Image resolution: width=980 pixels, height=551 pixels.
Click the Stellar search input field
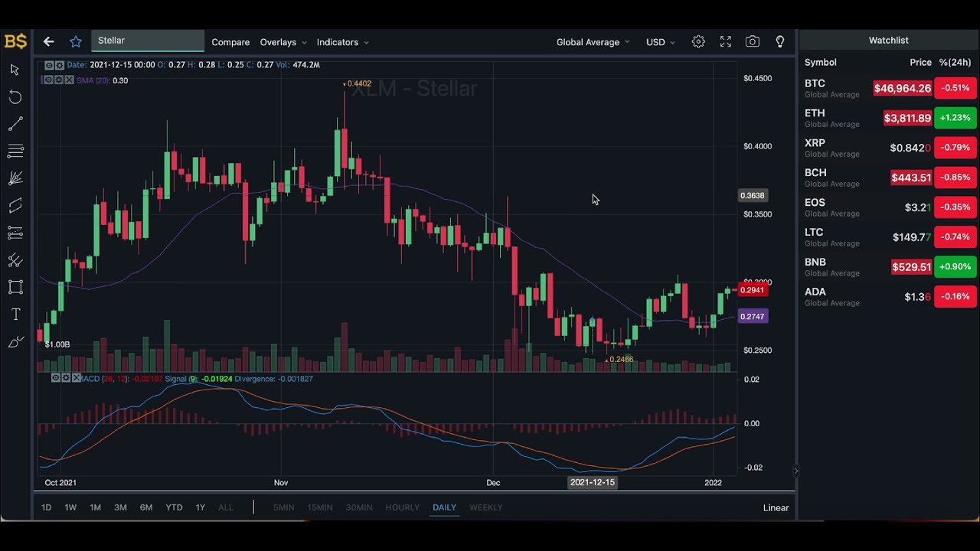pyautogui.click(x=148, y=41)
